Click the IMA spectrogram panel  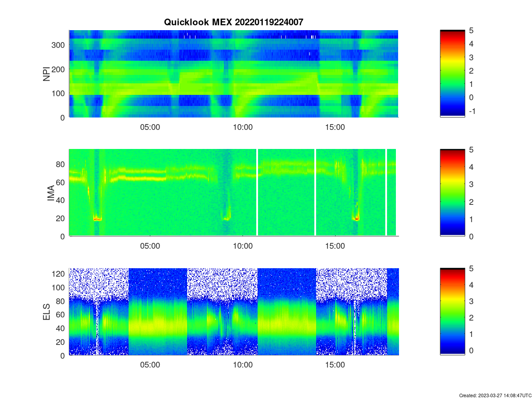pos(234,192)
